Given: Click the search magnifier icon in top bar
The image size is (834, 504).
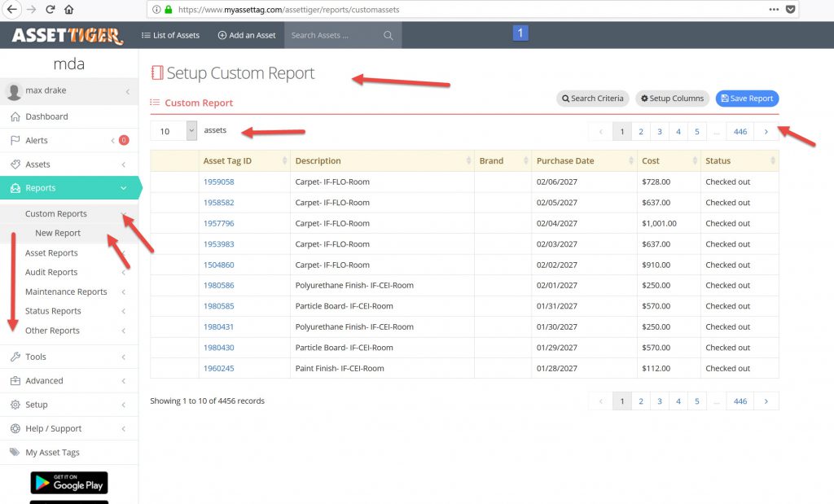Looking at the screenshot, I should point(388,36).
